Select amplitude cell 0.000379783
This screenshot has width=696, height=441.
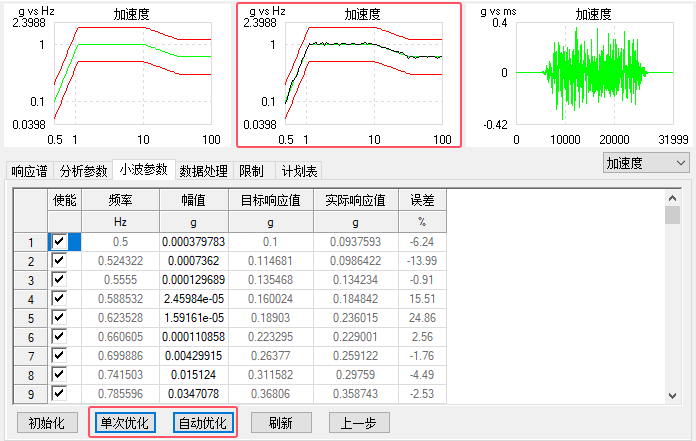click(194, 242)
